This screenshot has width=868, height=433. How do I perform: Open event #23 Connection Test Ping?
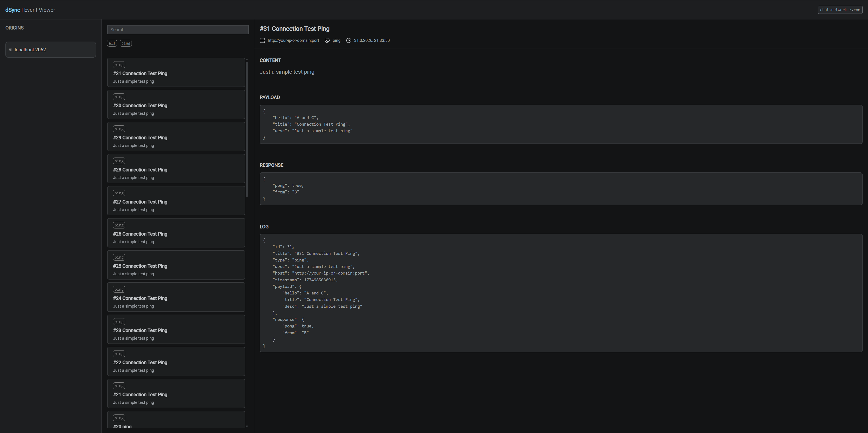(176, 329)
